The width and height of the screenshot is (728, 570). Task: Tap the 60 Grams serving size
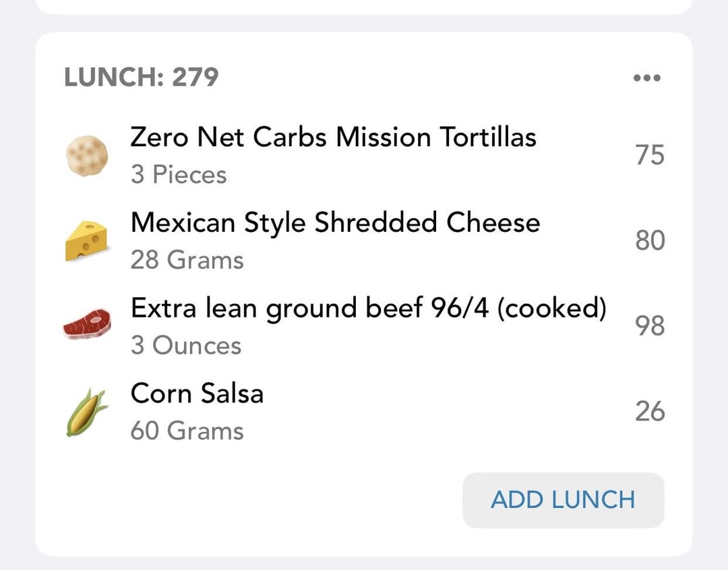187,431
